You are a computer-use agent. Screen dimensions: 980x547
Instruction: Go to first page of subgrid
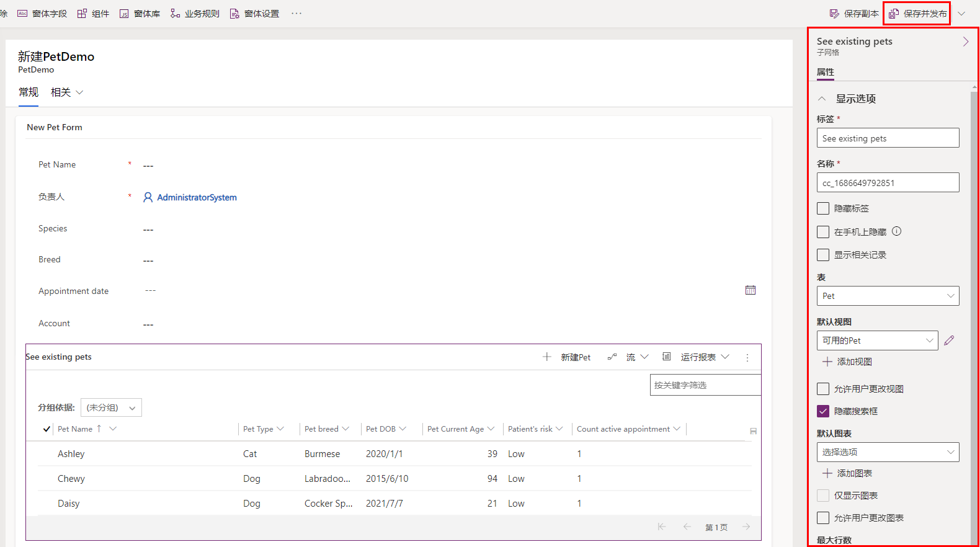pyautogui.click(x=662, y=527)
